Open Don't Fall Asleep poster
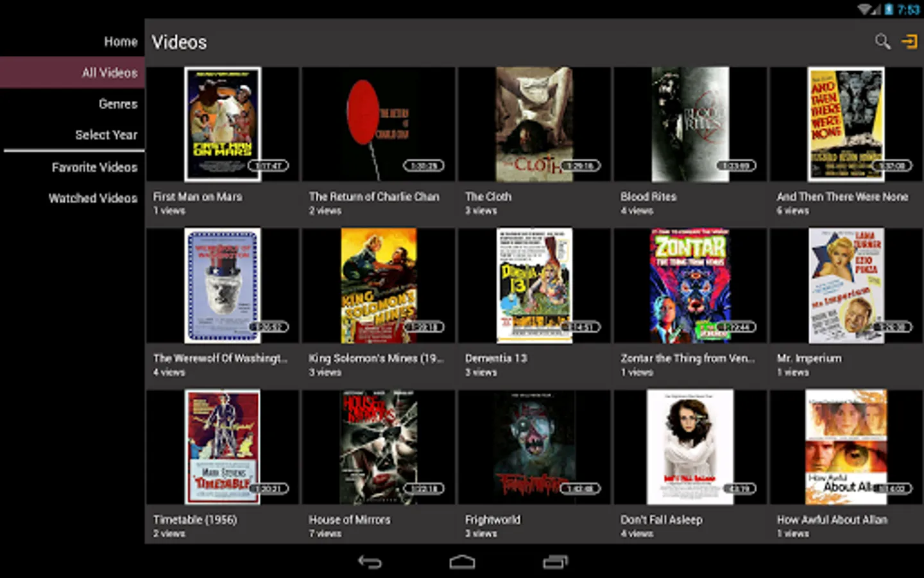 pos(690,447)
